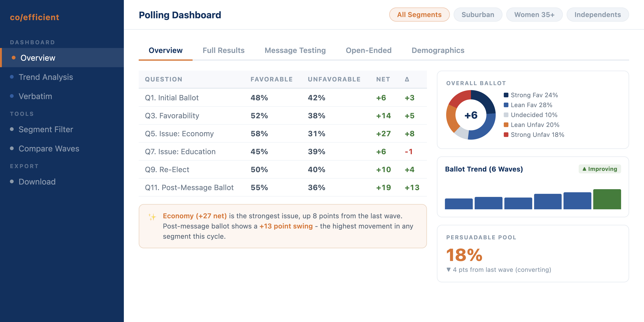Click the Improving trend indicator badge
This screenshot has width=644, height=322.
[600, 169]
